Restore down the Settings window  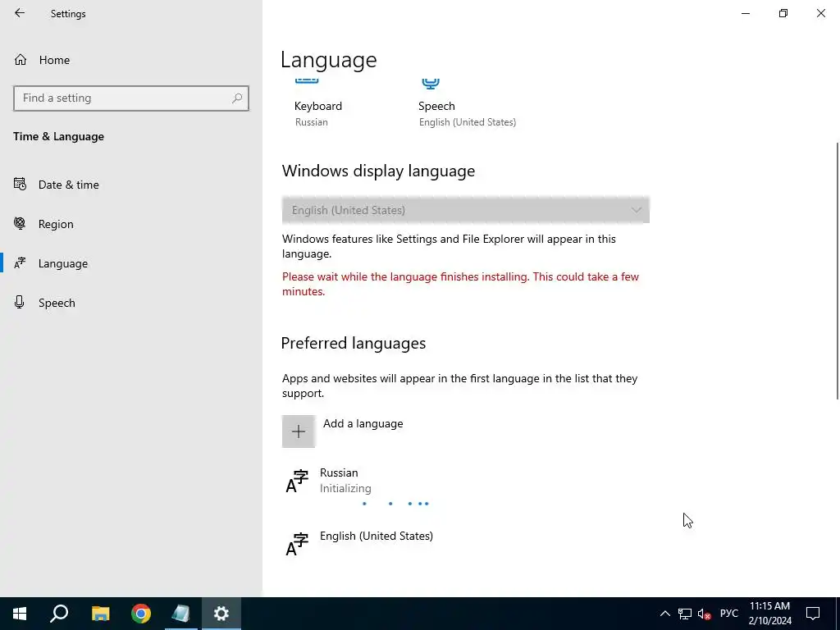783,13
